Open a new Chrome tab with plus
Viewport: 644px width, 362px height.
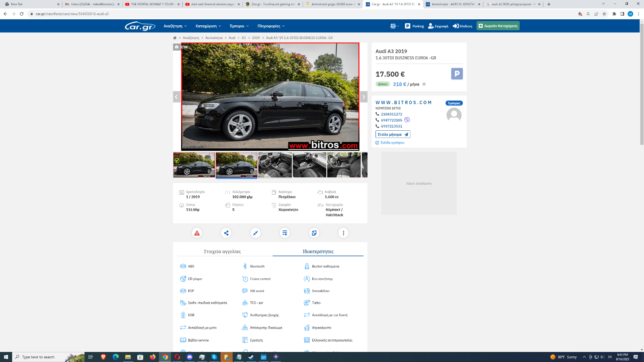coord(549,4)
